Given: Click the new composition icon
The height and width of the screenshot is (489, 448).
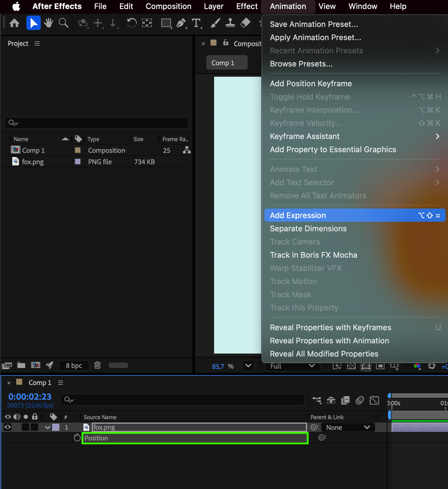Looking at the screenshot, I should click(x=35, y=365).
